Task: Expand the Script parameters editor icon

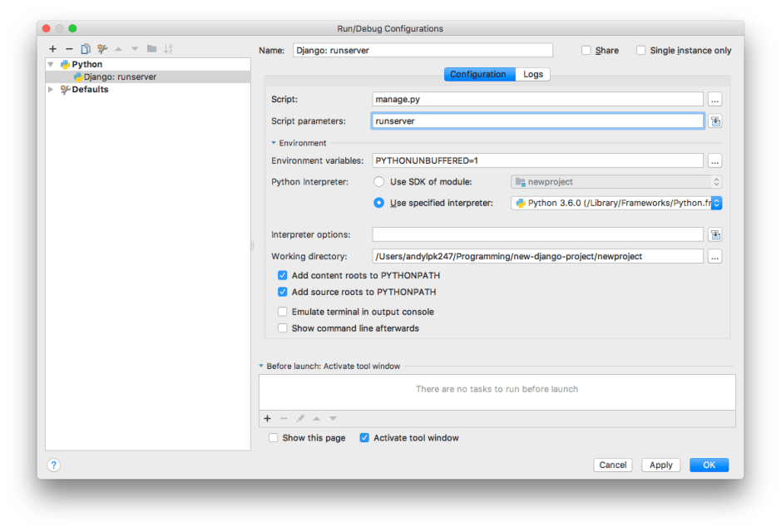Action: pos(714,121)
